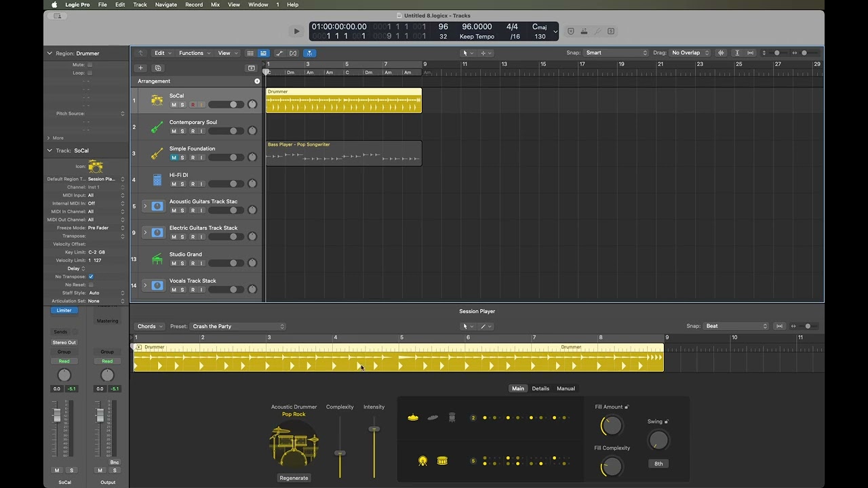Click the Hi-Fi DI track's blue app icon
This screenshot has width=868, height=488.
[x=157, y=179]
